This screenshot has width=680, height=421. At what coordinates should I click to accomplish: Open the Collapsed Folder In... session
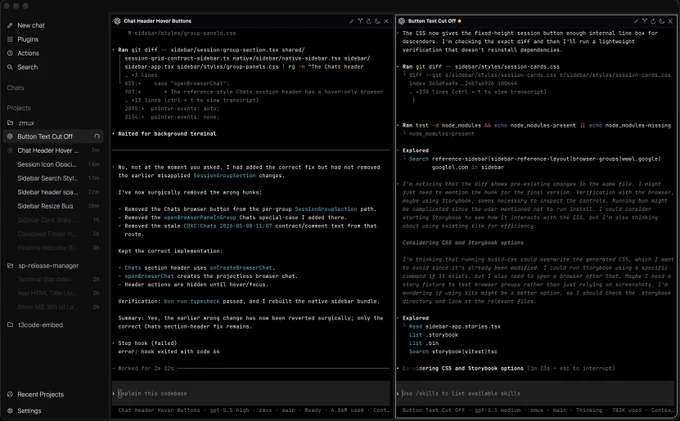coord(53,234)
